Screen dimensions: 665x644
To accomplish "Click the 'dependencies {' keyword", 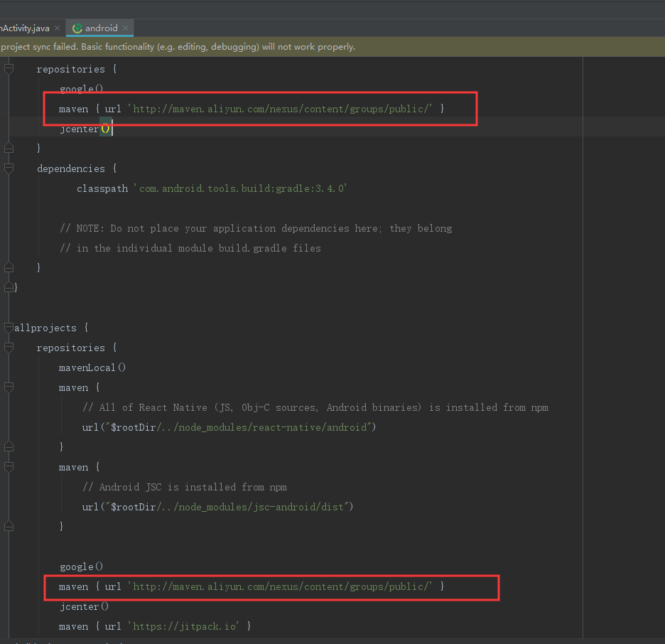I will (77, 168).
